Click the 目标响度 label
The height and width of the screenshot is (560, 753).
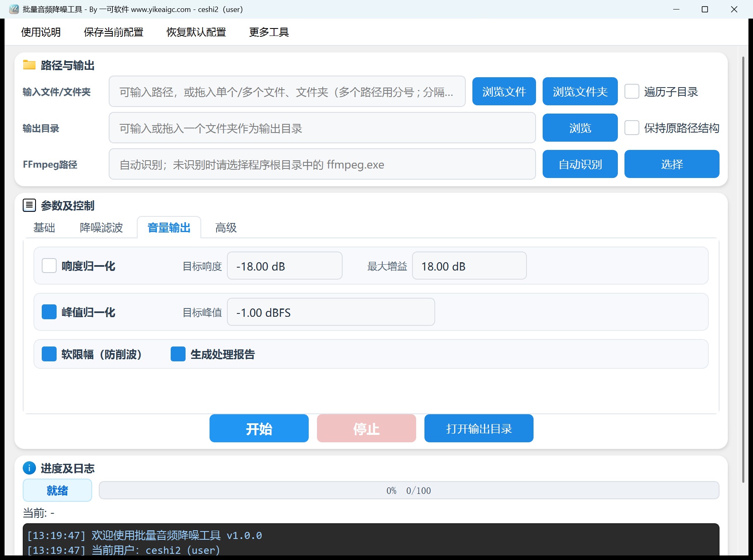(x=203, y=266)
